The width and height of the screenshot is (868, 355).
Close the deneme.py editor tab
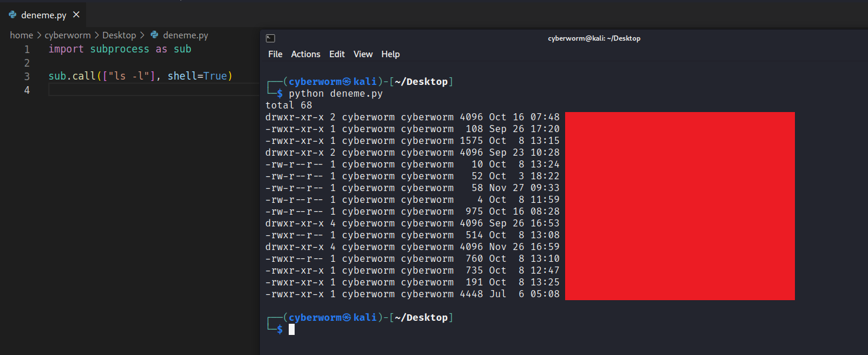click(76, 15)
